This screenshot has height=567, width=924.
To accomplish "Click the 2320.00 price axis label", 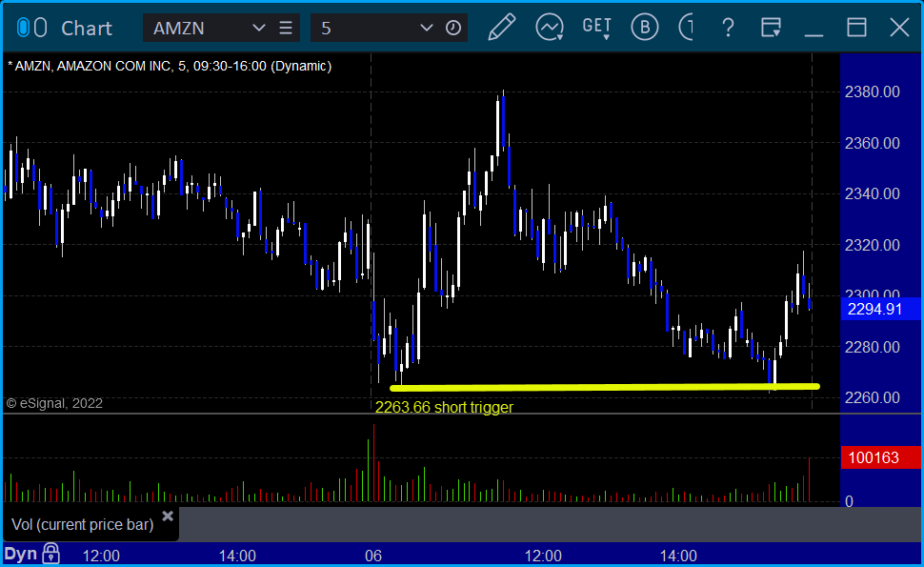I will pos(873,245).
